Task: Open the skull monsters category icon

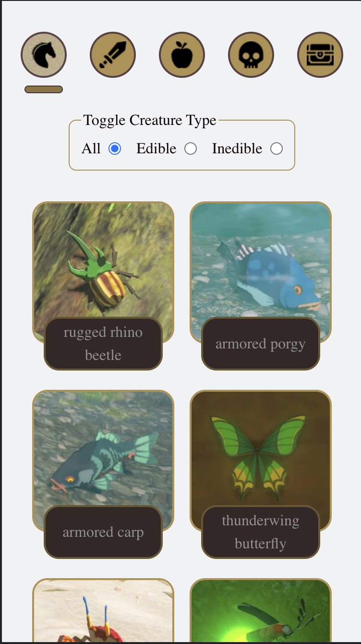Action: point(251,55)
